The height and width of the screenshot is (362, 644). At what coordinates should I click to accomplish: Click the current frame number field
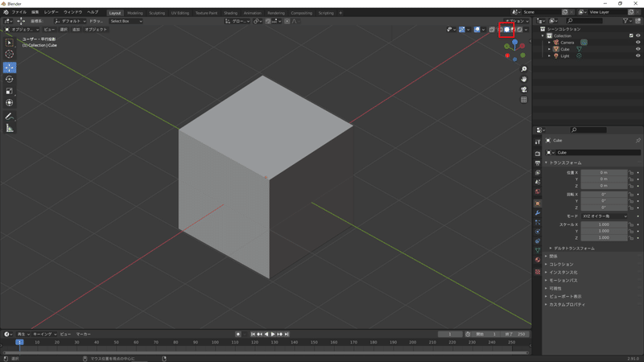coord(450,334)
